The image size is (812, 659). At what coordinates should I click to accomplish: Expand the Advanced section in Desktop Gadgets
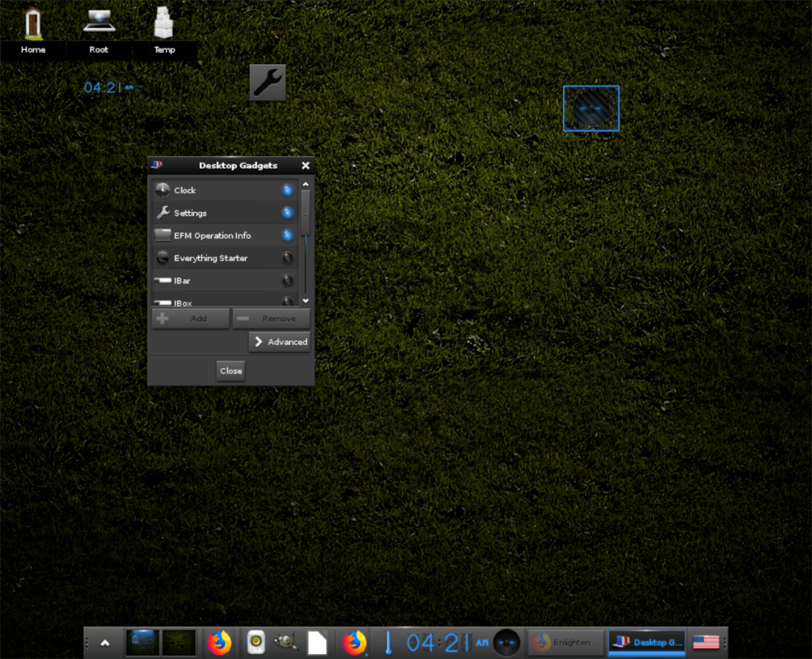[279, 342]
